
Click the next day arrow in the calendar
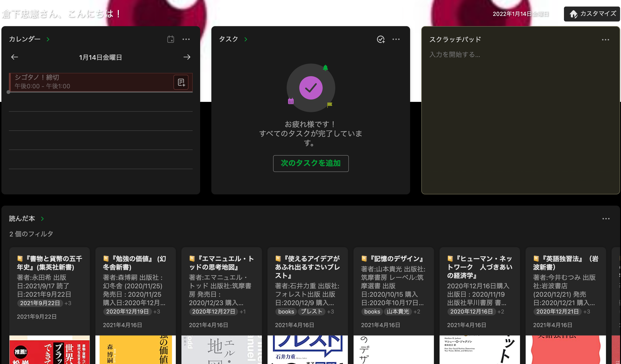[187, 57]
